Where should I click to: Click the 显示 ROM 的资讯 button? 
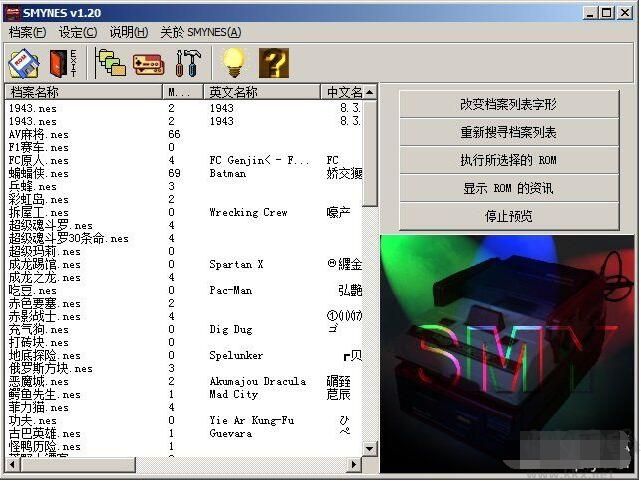509,188
